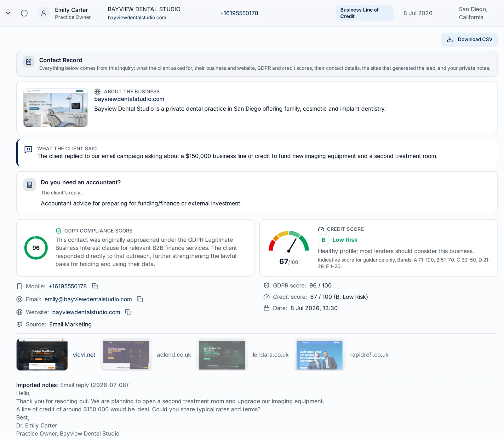This screenshot has width=504, height=439.
Task: Open the vidvi.net site thumbnail
Action: pos(42,355)
